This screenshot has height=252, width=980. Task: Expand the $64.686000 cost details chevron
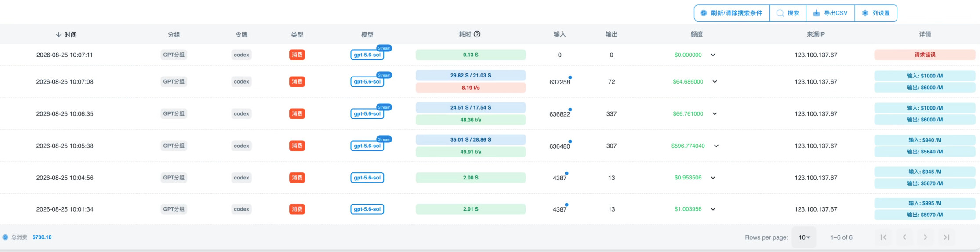[715, 82]
